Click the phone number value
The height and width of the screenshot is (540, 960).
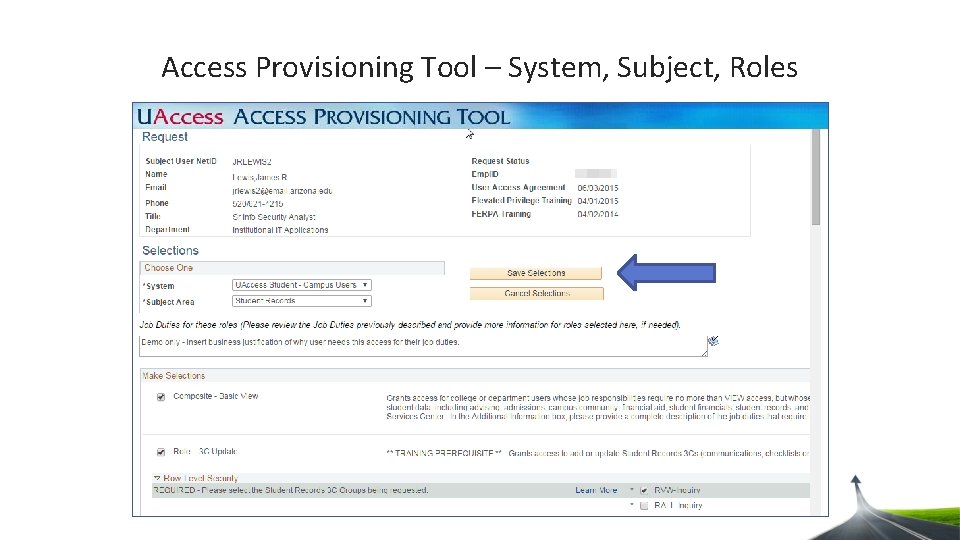258,204
